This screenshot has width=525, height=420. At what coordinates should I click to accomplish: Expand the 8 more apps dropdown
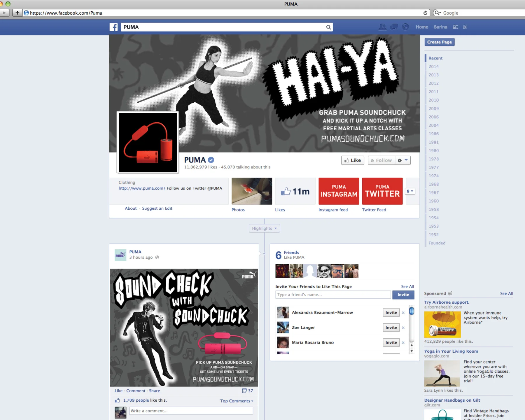click(410, 191)
